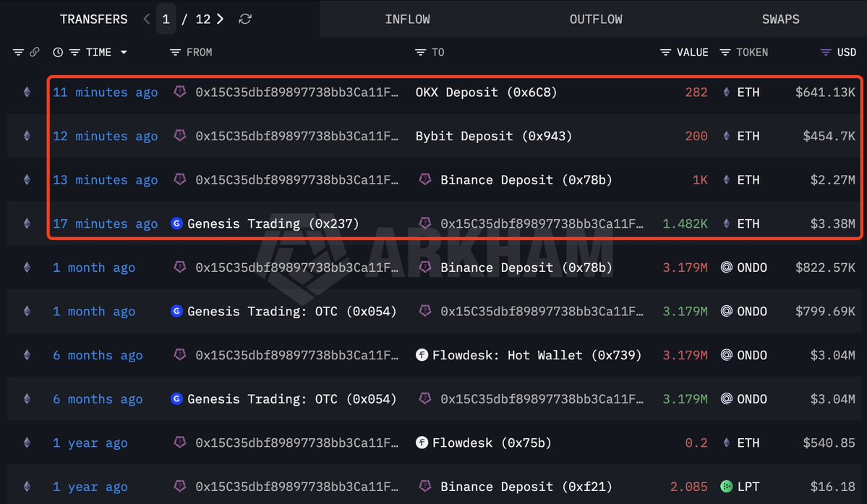Click the clock icon beside TIME

pos(58,52)
